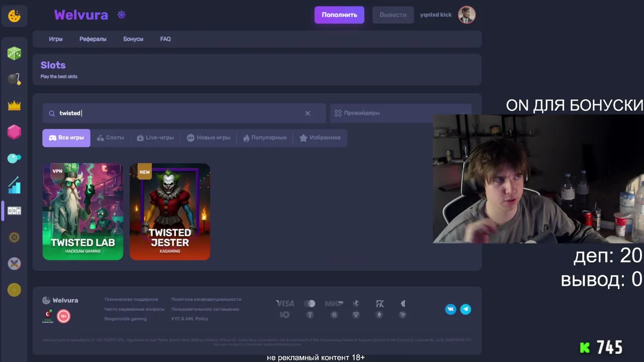Screen dimensions: 644x362
Task: Open the blue rising chart crash icon
Action: click(x=14, y=185)
